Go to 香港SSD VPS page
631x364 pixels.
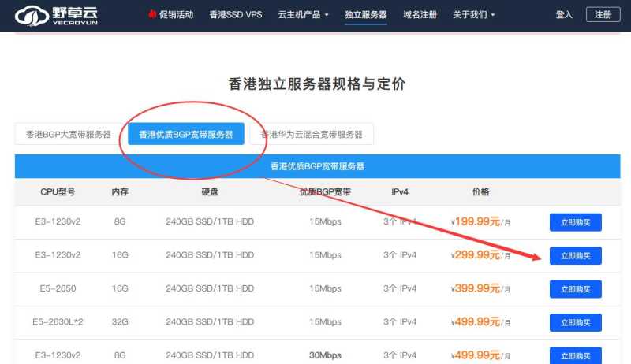click(235, 15)
